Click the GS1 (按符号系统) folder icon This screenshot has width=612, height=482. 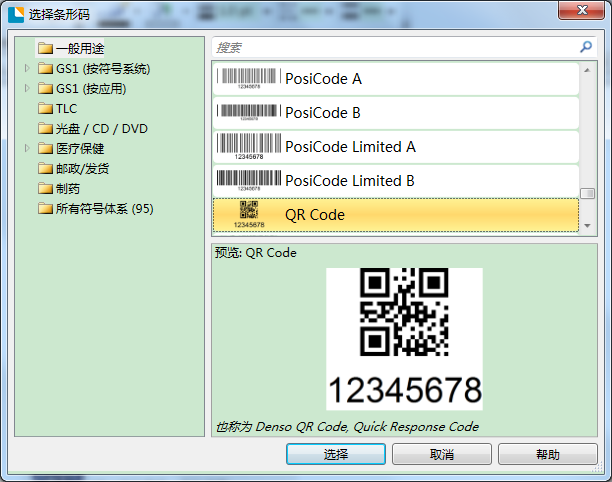click(45, 69)
